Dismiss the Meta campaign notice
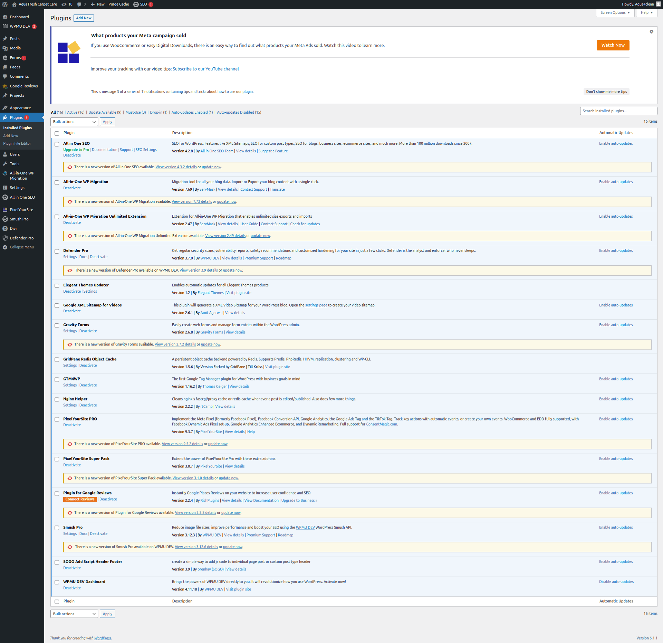Viewport: 663px width, 644px height. pos(652,32)
